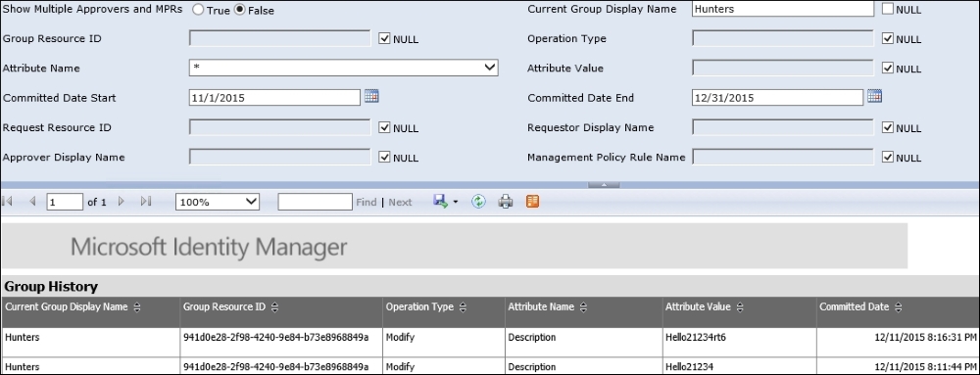The height and width of the screenshot is (375, 980).
Task: Uncheck NULL for Attribute Value
Action: (888, 69)
